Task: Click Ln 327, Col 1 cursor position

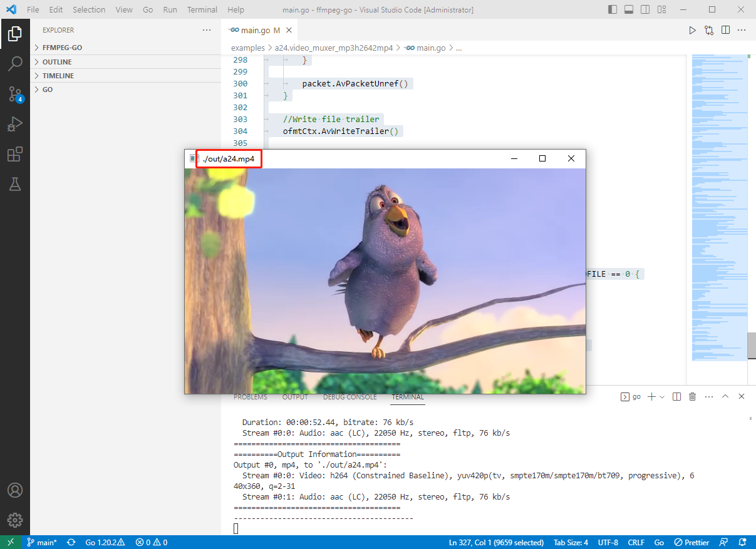Action: click(496, 542)
